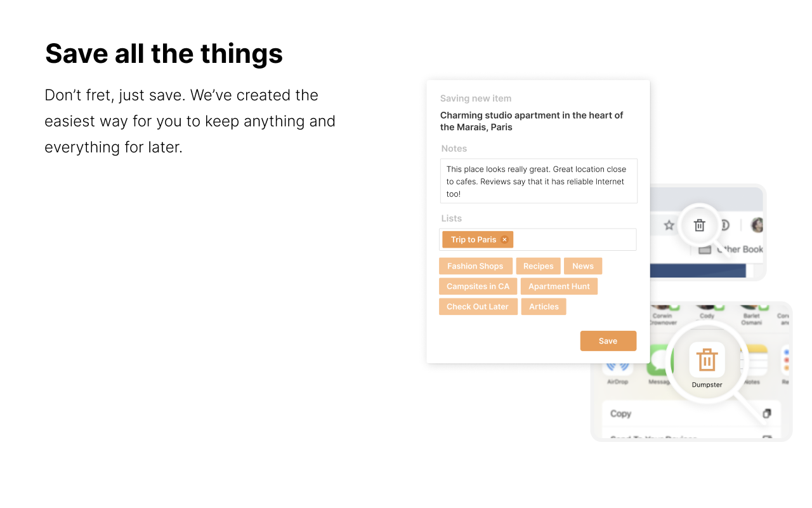Tap the orange Dumpster app icon
Viewport: 812px width, 508px height.
(707, 360)
